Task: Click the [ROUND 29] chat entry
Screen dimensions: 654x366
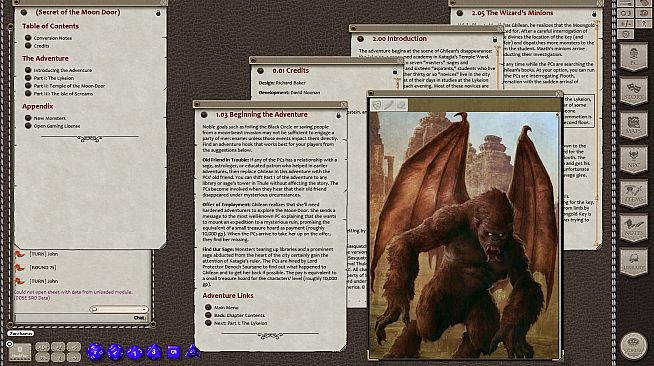Action: (x=43, y=268)
